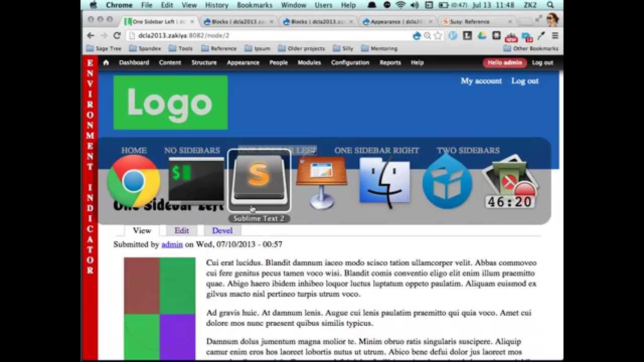This screenshot has width=644, height=362.
Task: Click the round blue extension icon left of the black L icon
Action: 453,36
